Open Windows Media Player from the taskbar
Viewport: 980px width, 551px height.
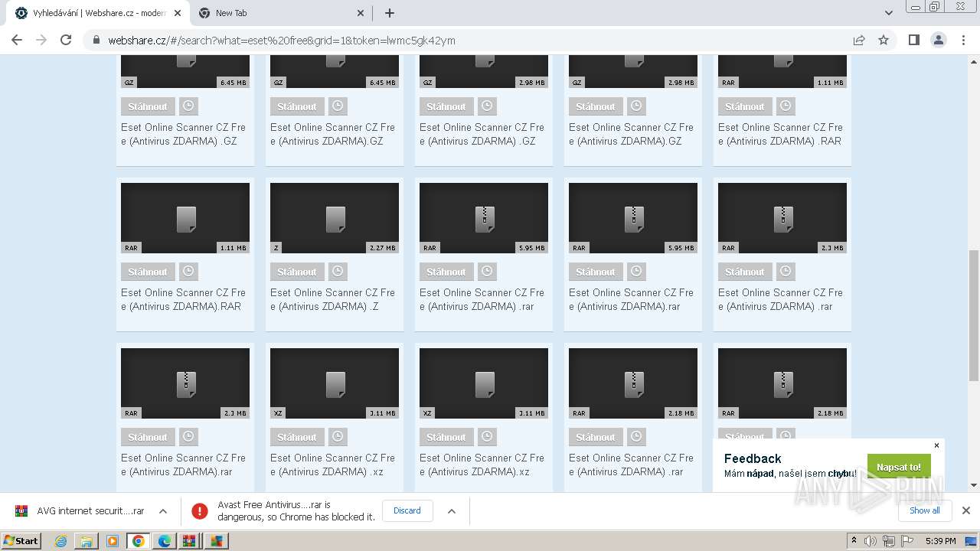click(x=113, y=541)
